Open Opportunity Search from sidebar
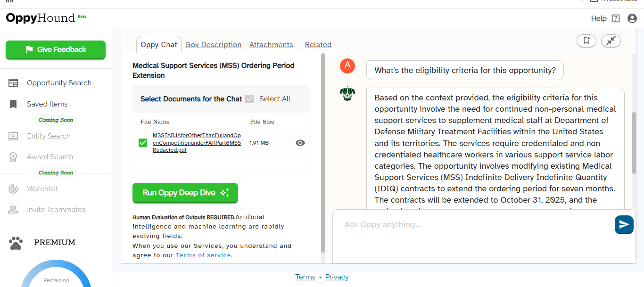 coord(59,83)
